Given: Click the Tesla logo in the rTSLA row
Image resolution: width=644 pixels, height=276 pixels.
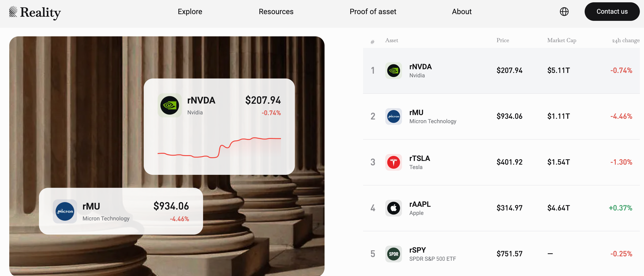Looking at the screenshot, I should 393,162.
